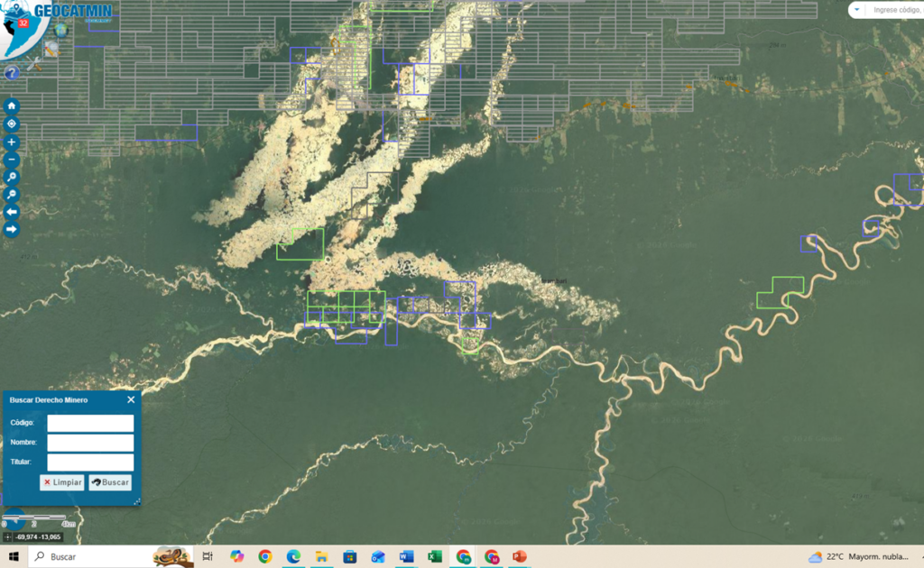Click the Buscar button in search panel
This screenshot has height=568, width=924.
coord(110,482)
